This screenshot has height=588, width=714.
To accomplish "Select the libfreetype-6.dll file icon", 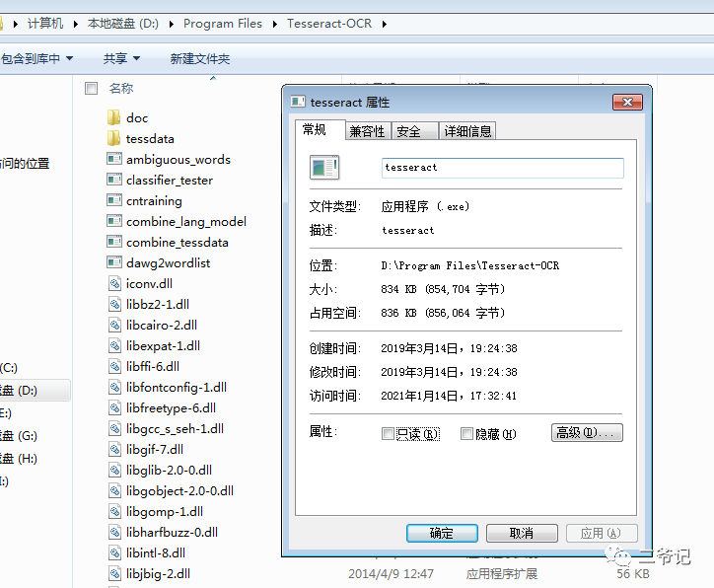I will click(x=114, y=407).
